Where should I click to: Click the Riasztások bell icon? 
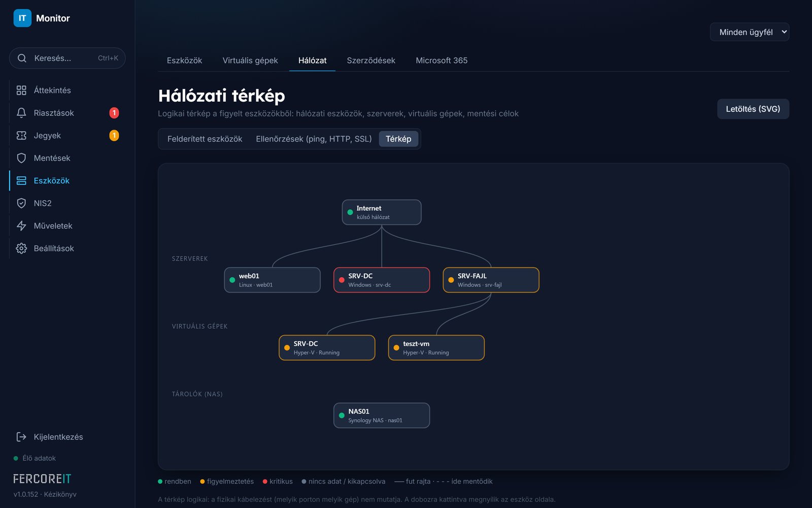(x=21, y=113)
